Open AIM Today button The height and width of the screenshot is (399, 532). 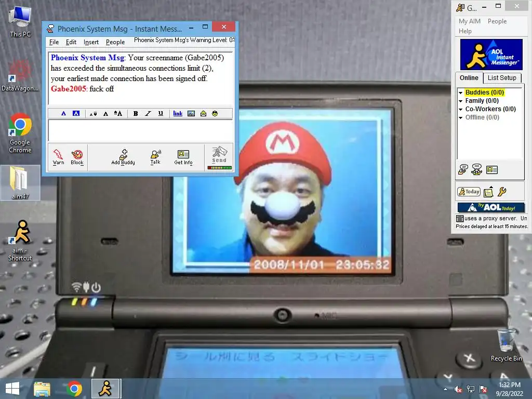pyautogui.click(x=469, y=192)
